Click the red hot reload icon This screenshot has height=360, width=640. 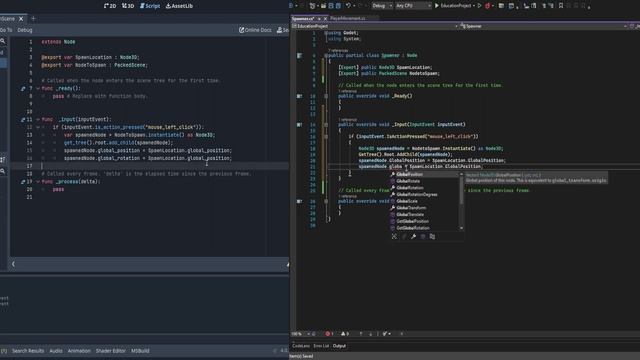[x=487, y=6]
